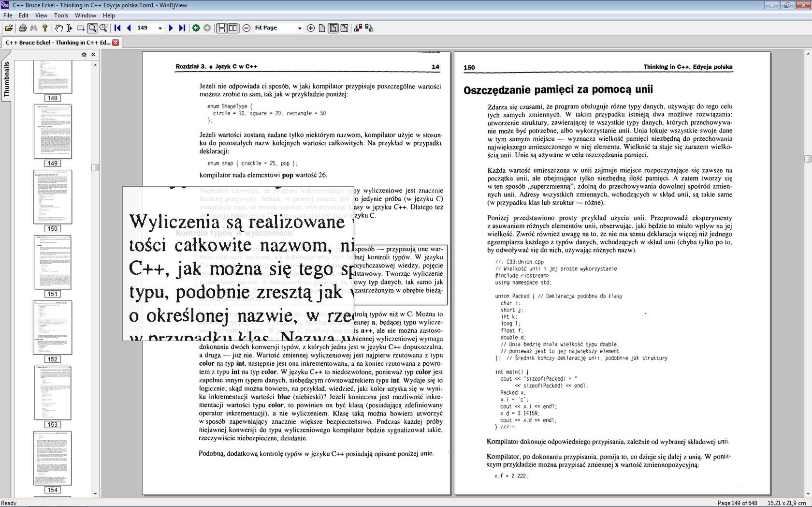Jump to the last page
Image resolution: width=812 pixels, height=507 pixels.
(182, 28)
